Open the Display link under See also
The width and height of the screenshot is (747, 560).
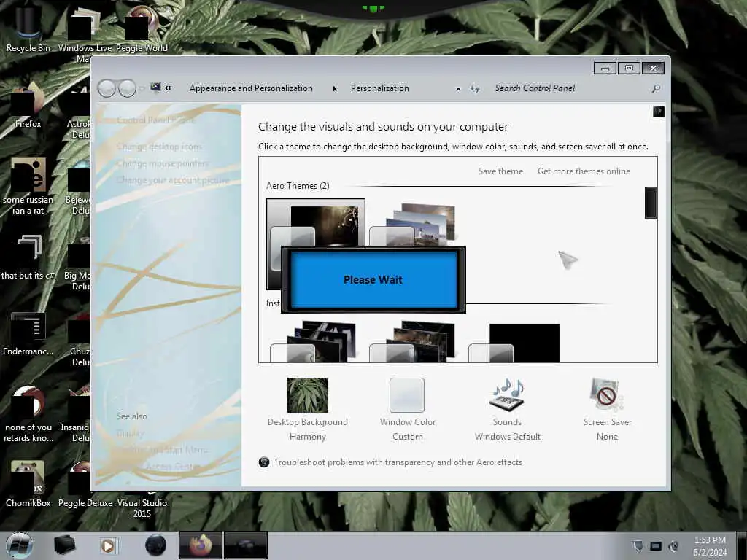(130, 433)
